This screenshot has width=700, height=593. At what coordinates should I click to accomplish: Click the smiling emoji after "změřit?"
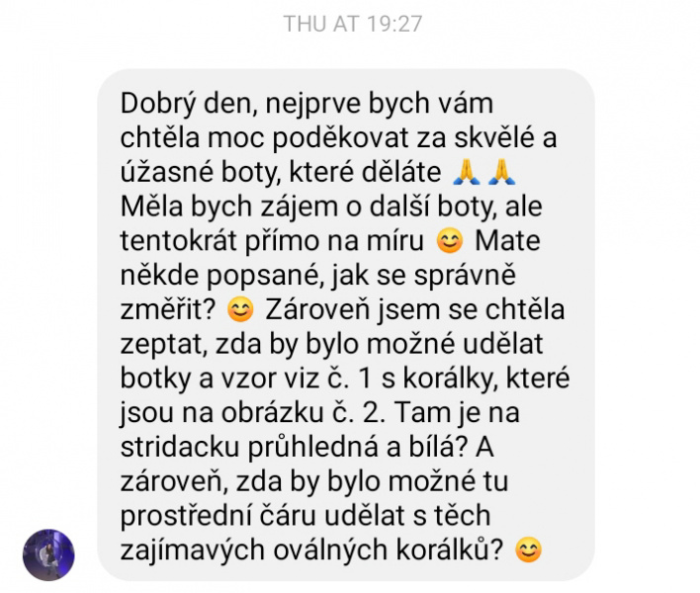click(x=240, y=309)
